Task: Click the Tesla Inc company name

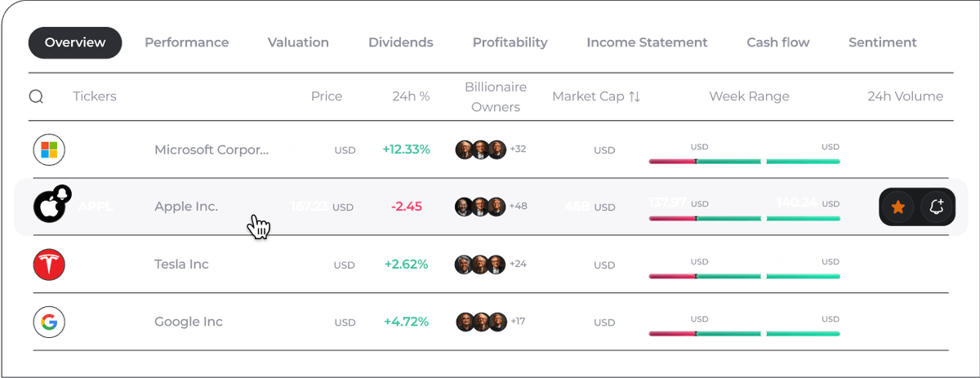Action: (181, 265)
